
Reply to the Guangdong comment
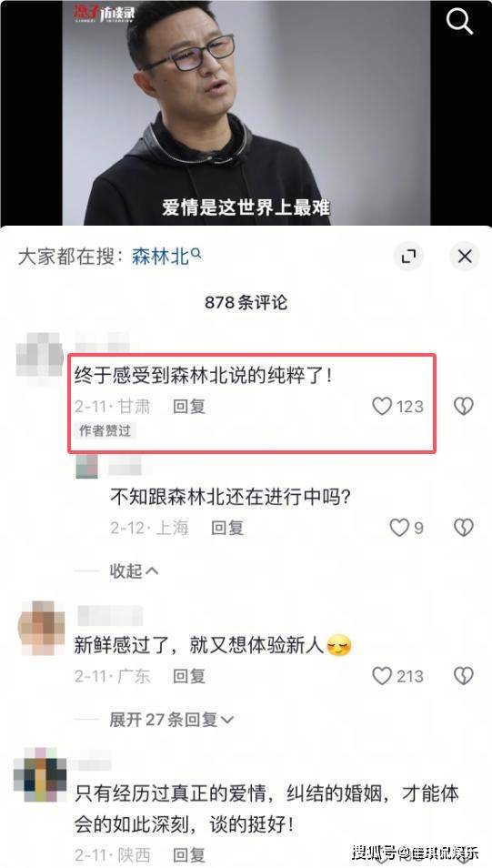click(x=189, y=676)
